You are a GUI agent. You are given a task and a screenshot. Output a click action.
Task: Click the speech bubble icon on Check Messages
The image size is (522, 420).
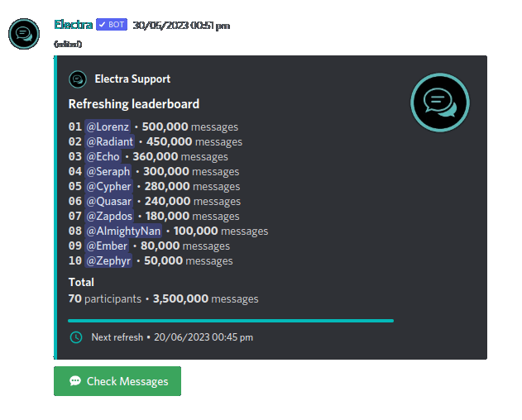(x=75, y=381)
